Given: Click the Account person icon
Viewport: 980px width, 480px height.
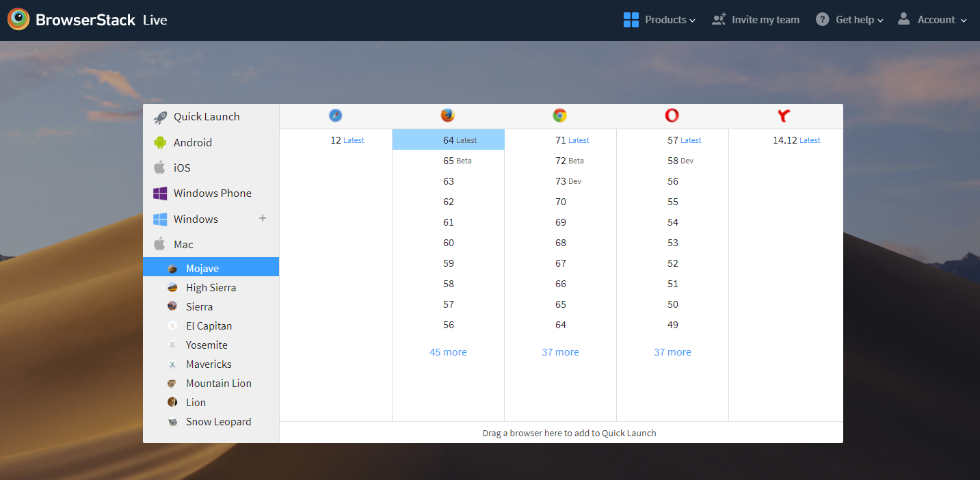Looking at the screenshot, I should [x=904, y=18].
